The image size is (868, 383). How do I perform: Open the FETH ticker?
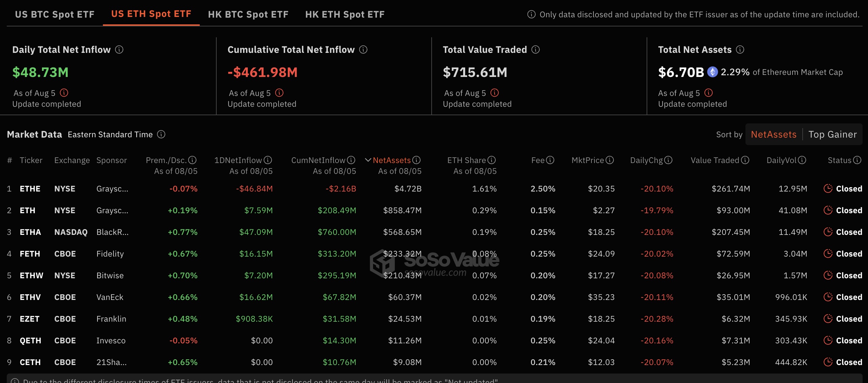[x=30, y=254]
